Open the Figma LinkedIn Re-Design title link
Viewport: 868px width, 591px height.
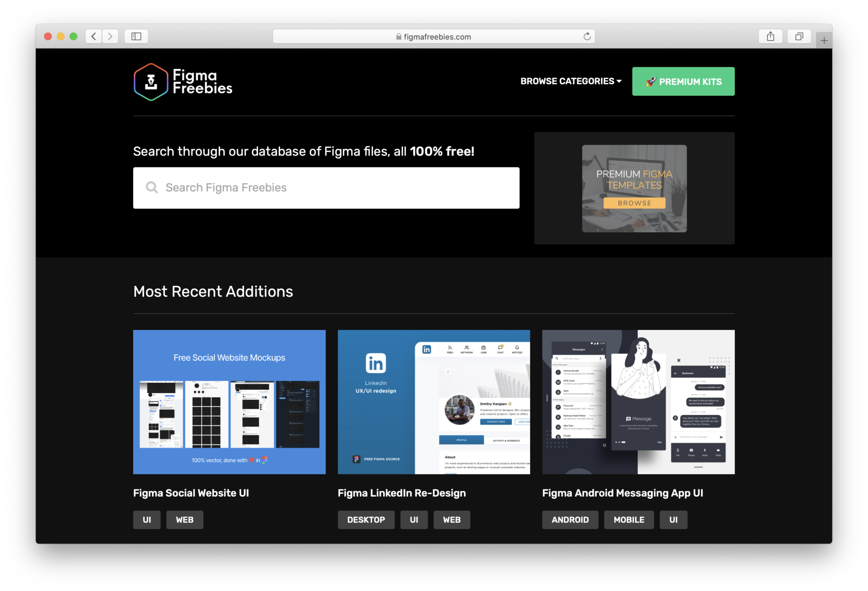[402, 493]
